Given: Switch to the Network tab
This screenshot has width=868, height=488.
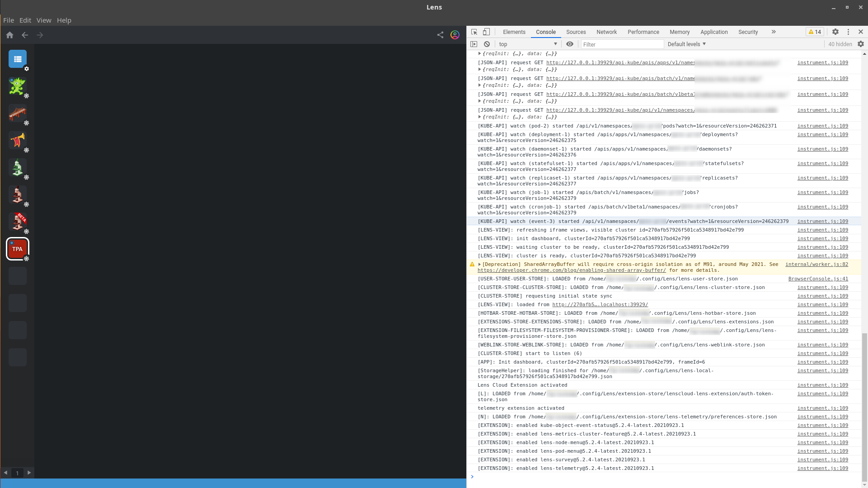Looking at the screenshot, I should point(606,32).
